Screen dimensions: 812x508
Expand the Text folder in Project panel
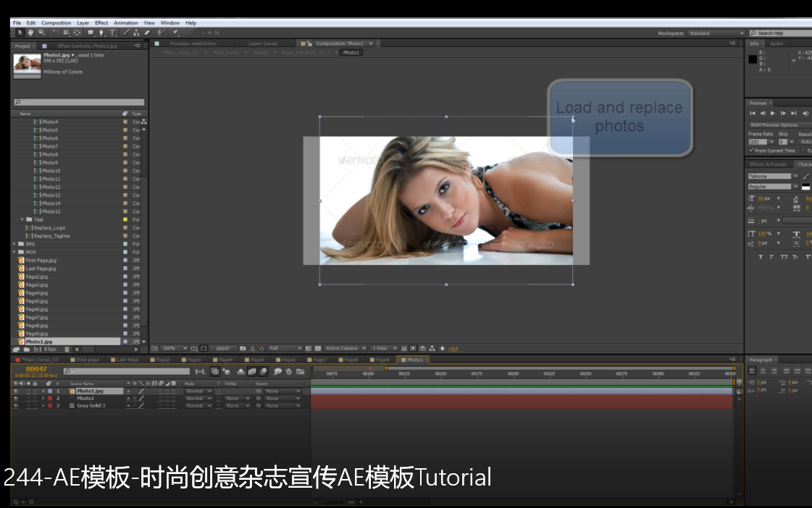click(x=22, y=219)
